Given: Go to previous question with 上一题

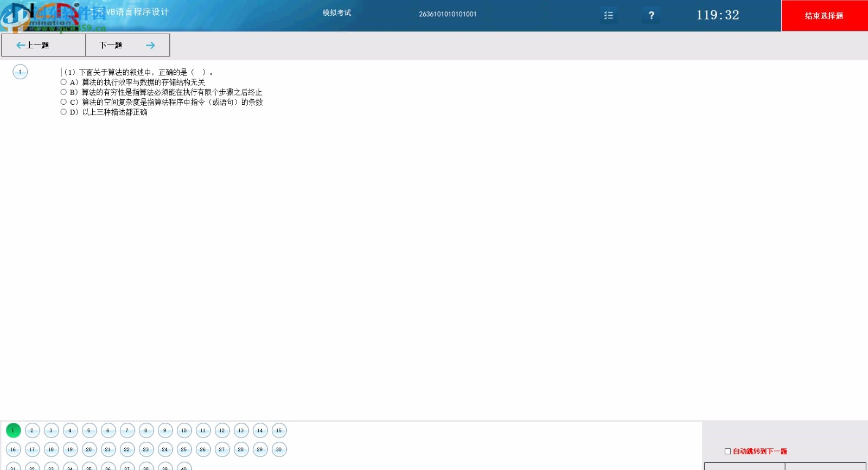Looking at the screenshot, I should [x=43, y=45].
